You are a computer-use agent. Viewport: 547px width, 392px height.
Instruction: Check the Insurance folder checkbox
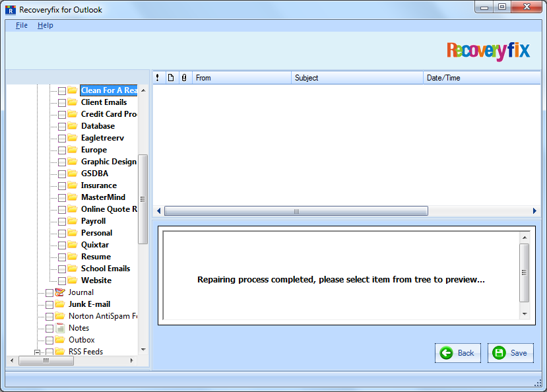62,186
